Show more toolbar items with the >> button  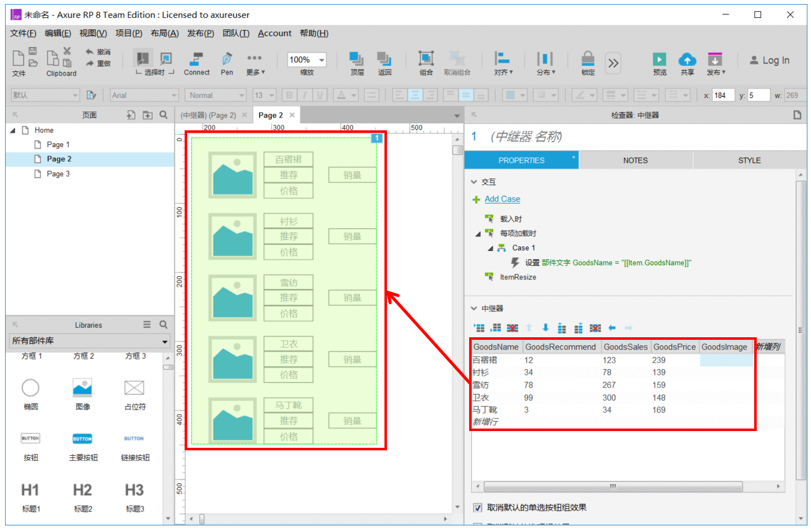613,63
